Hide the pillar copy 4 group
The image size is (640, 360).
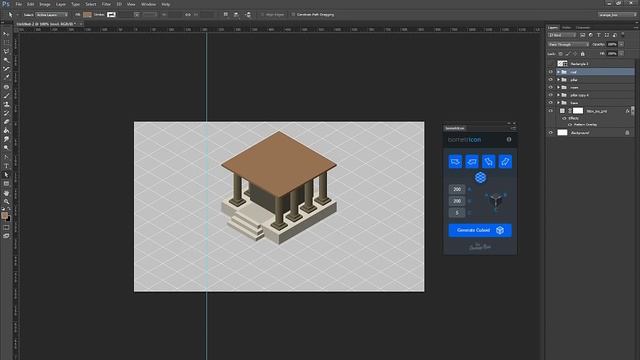551,95
